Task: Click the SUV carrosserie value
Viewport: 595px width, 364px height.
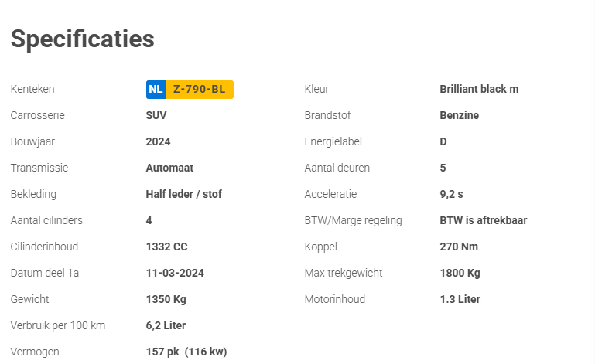Action: [x=156, y=115]
